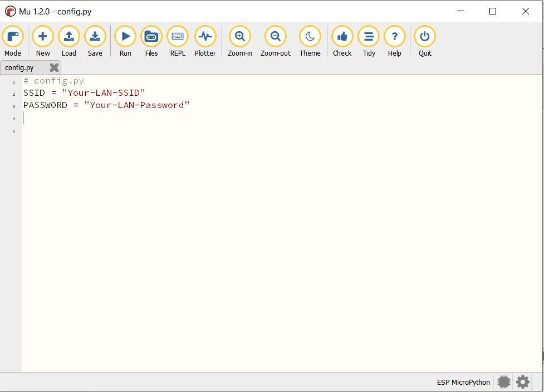Create a New file

[x=43, y=41]
